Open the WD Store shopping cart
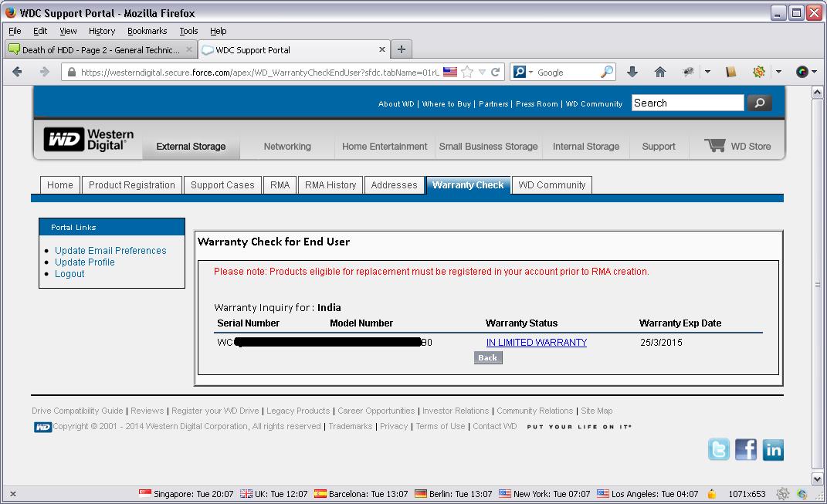This screenshot has height=504, width=827. [737, 146]
